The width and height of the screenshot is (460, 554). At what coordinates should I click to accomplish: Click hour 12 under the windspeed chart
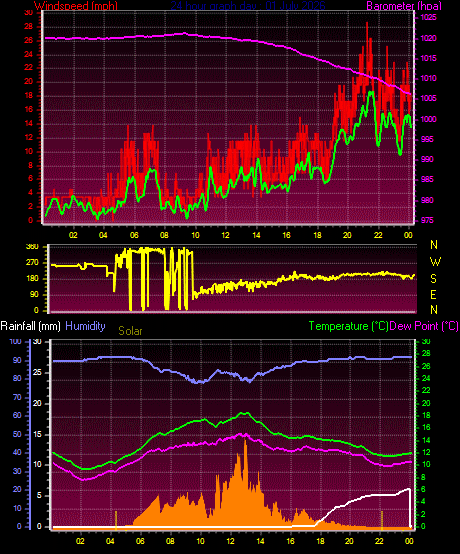pos(225,235)
